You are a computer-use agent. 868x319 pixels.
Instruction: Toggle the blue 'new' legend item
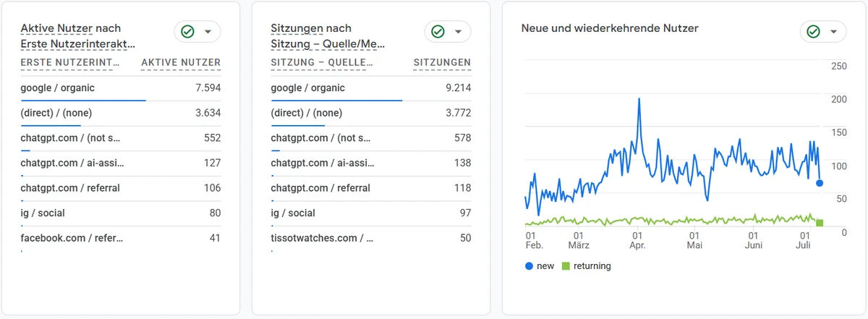[x=540, y=266]
